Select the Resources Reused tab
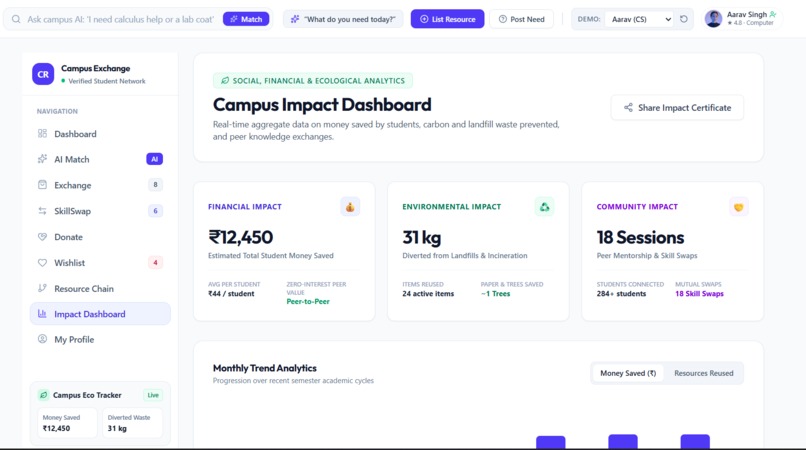Viewport: 806px width, 450px height. 704,373
